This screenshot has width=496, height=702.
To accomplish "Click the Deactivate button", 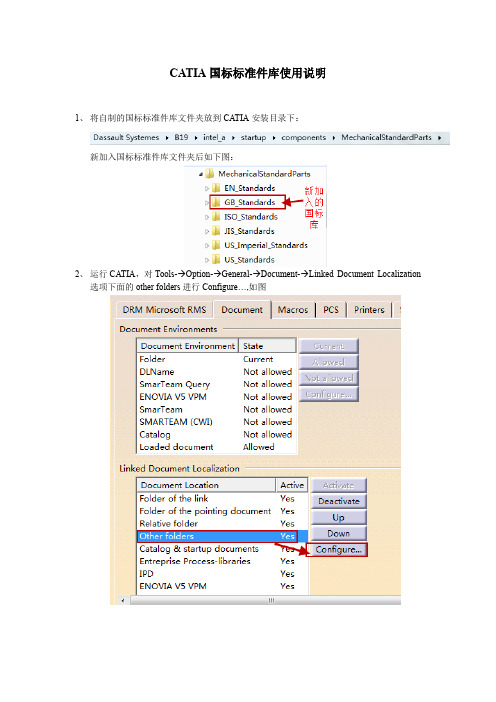I will click(339, 501).
